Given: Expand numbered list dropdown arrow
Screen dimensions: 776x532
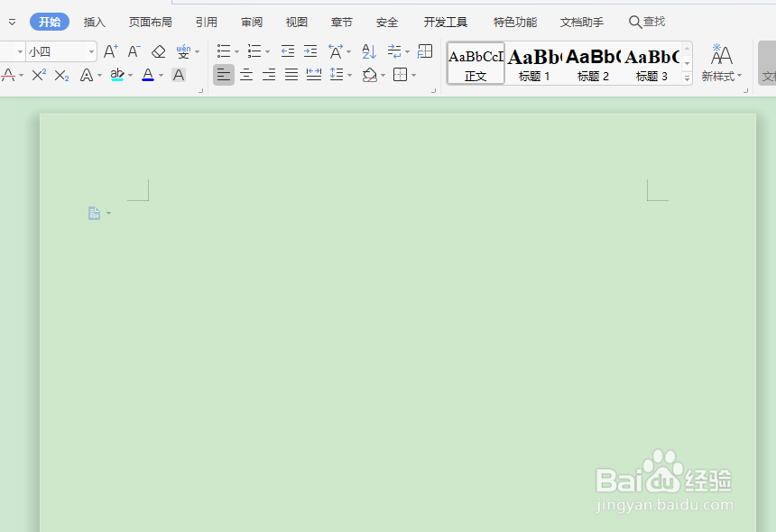Looking at the screenshot, I should pos(267,52).
